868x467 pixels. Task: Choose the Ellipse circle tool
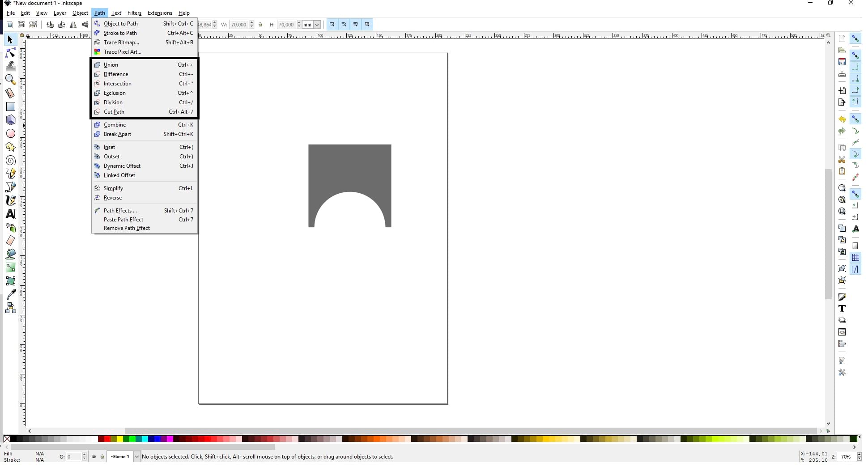pos(10,133)
